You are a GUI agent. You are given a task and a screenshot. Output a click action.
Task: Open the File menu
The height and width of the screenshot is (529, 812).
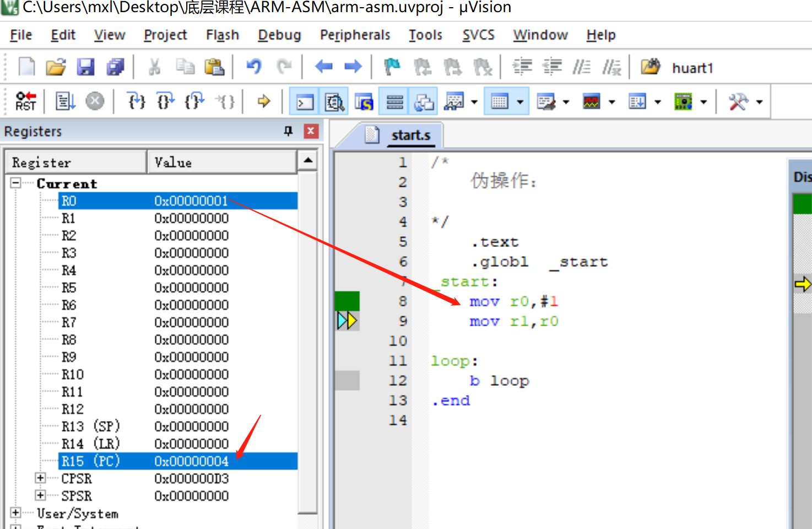pos(21,35)
